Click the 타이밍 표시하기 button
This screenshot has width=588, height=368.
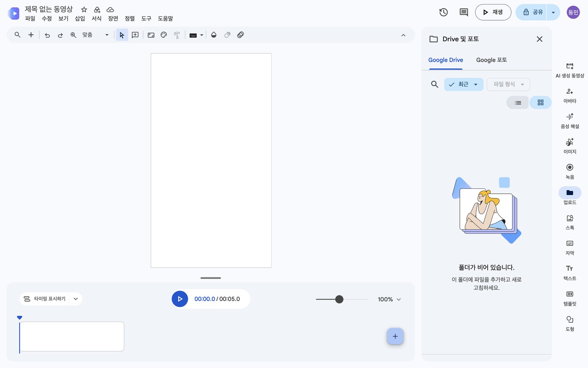pos(44,299)
